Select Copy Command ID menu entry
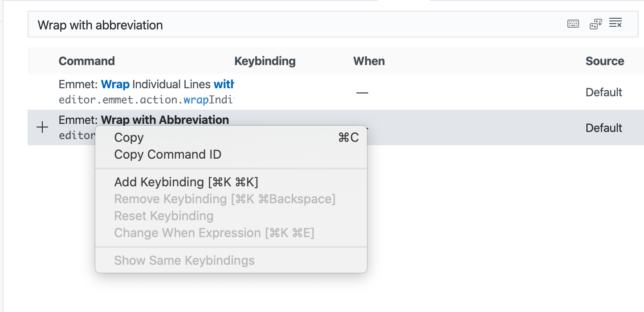This screenshot has height=312, width=644. pos(167,155)
